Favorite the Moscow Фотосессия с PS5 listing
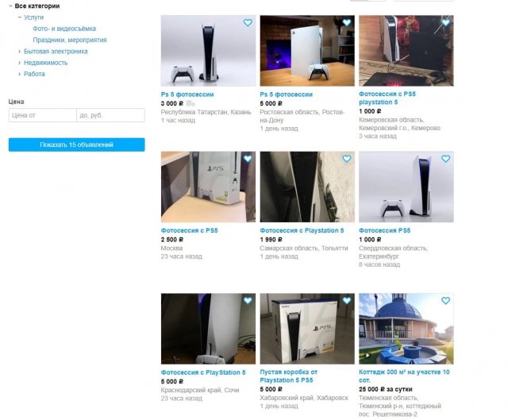This screenshot has height=420, width=508. tap(248, 159)
